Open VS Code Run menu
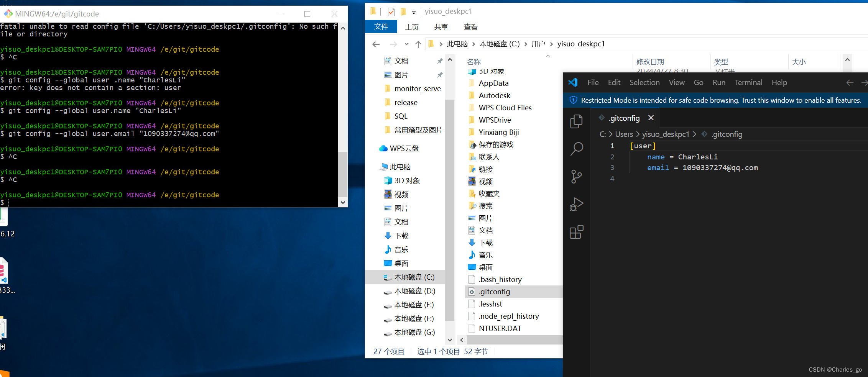The image size is (868, 377). [x=719, y=82]
